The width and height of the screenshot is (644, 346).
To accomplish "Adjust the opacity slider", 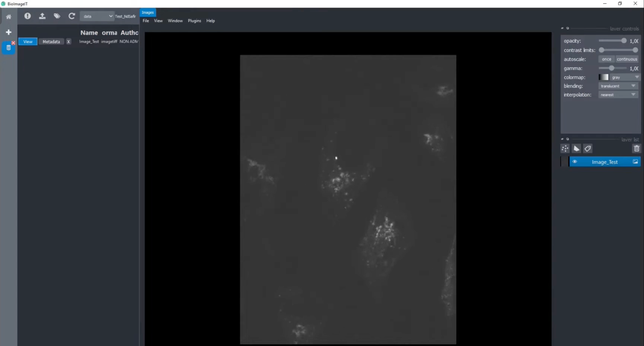I will tap(613, 41).
